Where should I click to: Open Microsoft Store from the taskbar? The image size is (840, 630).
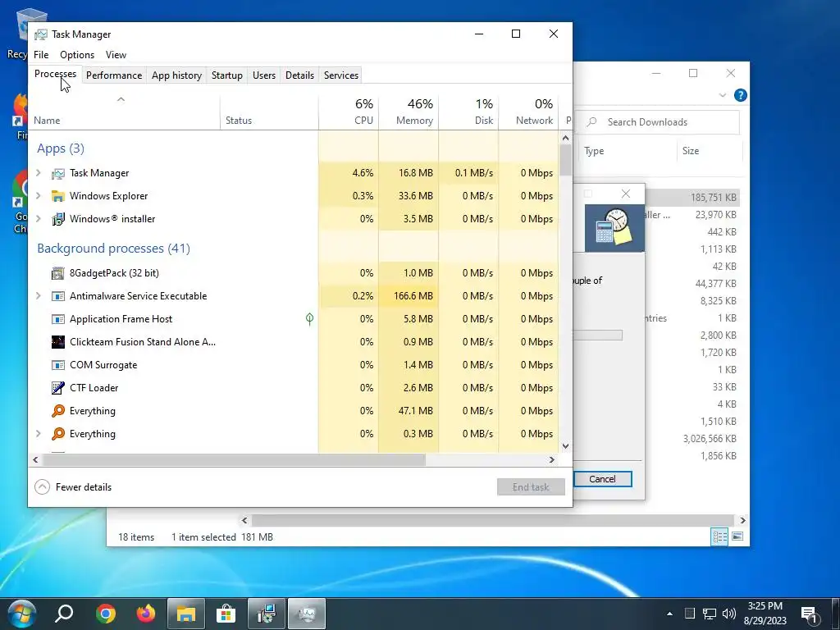point(226,614)
